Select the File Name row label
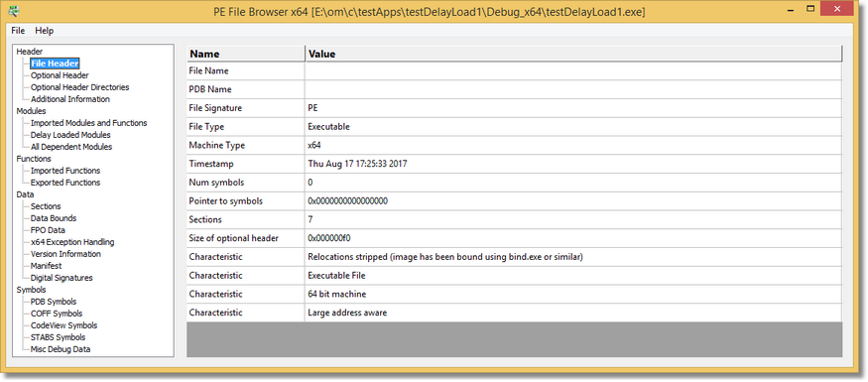 (208, 70)
